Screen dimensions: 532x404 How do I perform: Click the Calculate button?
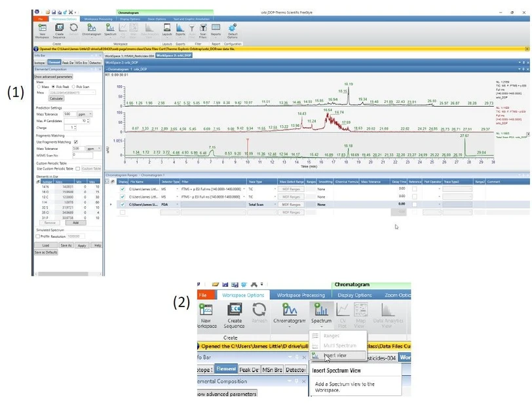coord(56,98)
